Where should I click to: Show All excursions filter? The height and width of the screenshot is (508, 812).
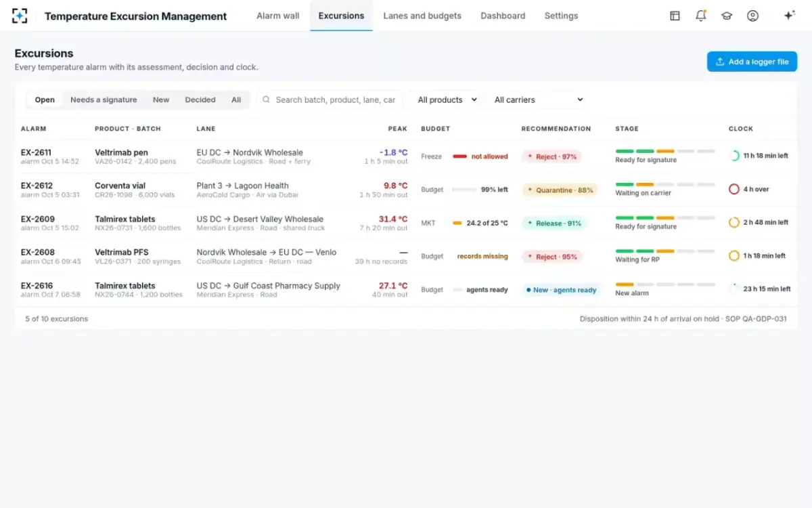tap(236, 100)
